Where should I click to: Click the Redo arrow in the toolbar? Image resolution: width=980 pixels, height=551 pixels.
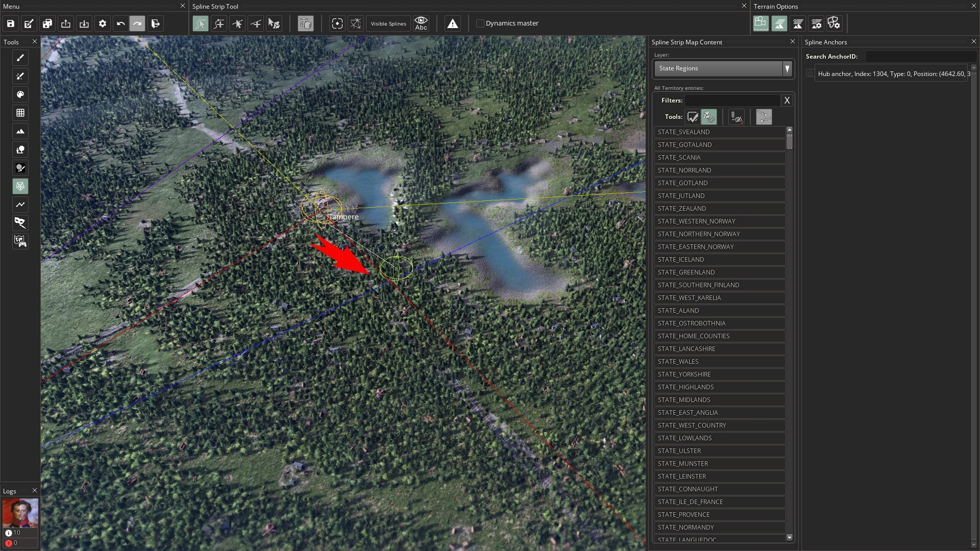tap(137, 23)
